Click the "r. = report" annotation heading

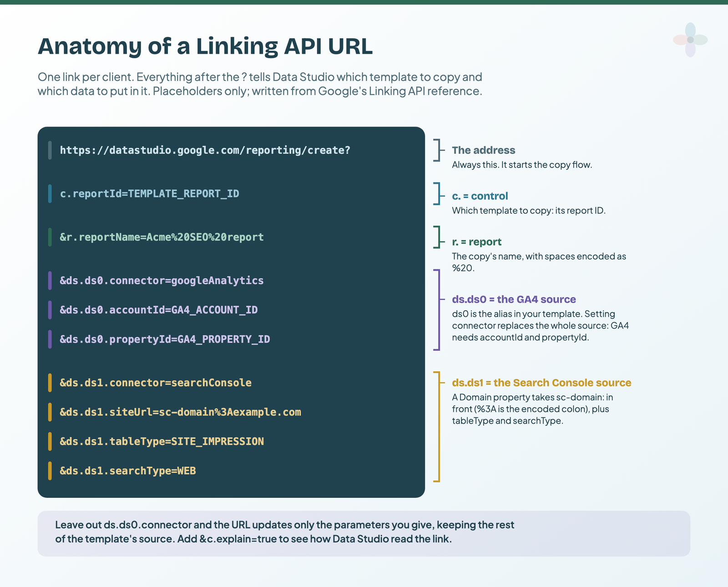pyautogui.click(x=477, y=242)
